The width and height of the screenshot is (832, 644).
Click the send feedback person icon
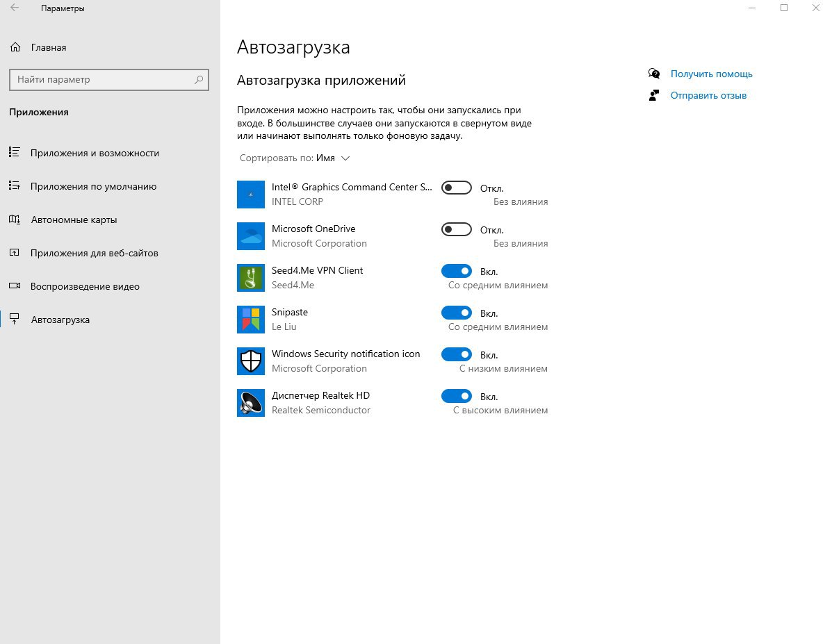click(x=653, y=95)
